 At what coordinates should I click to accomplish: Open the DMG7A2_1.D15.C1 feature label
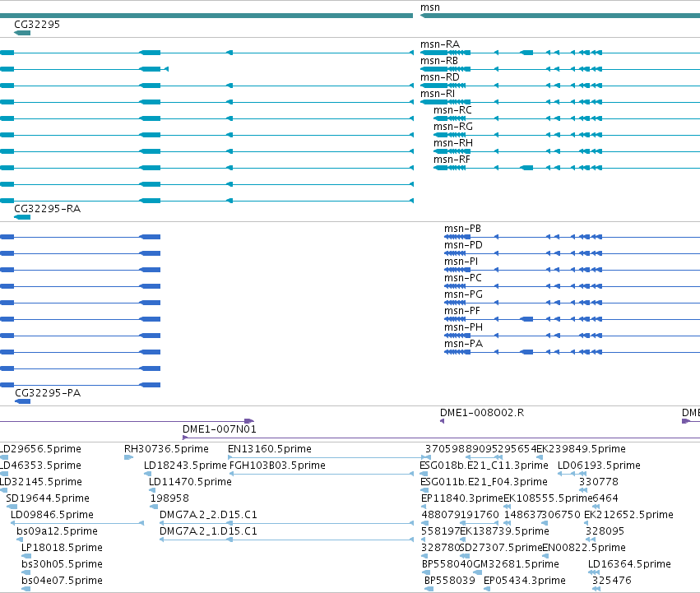tap(208, 531)
